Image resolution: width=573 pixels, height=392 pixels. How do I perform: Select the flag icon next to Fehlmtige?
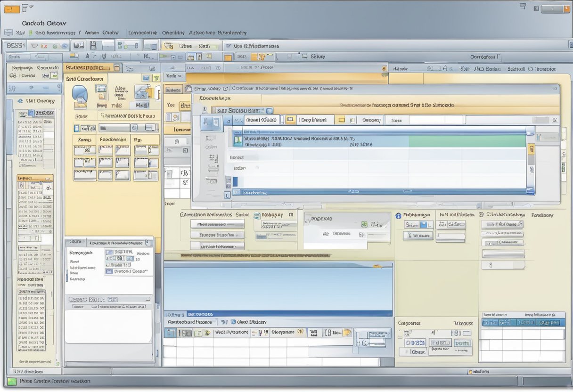[399, 215]
